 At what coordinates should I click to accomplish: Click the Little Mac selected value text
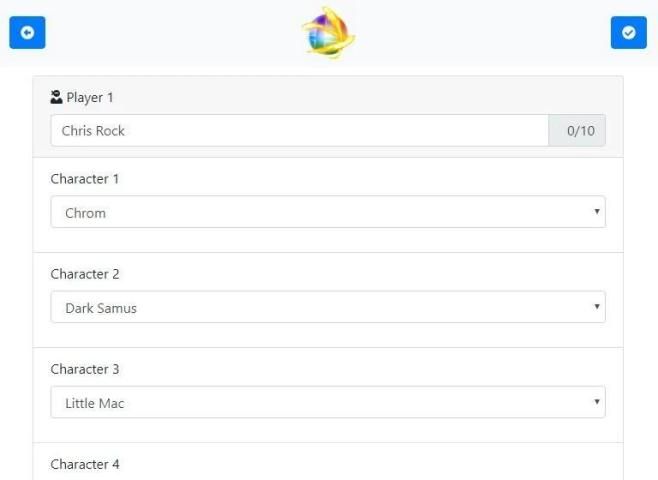95,403
